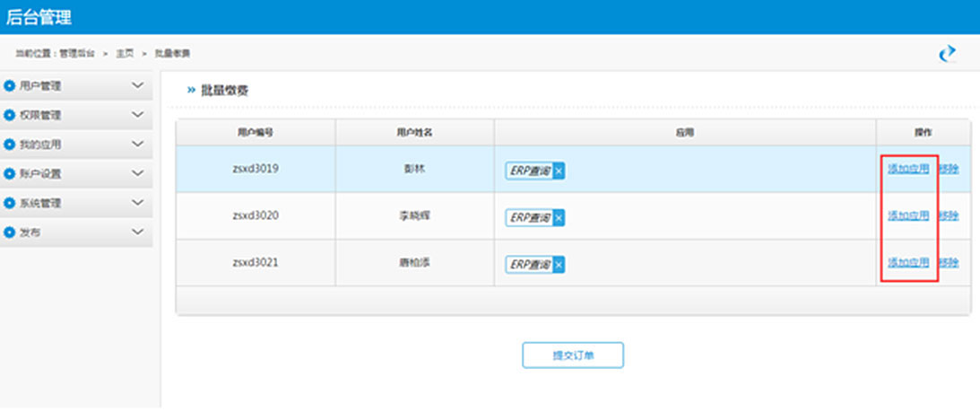
Task: Click the gear icon beside 我的应用
Action: click(x=10, y=145)
